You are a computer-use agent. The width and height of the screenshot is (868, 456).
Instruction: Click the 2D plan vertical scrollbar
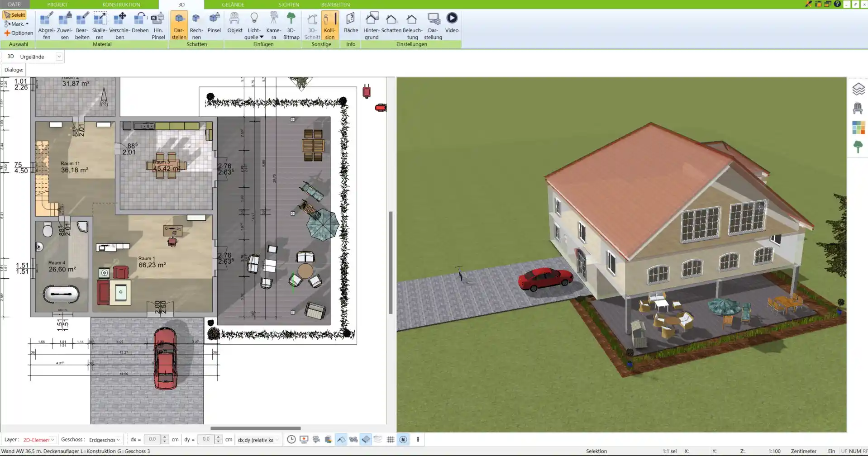click(391, 262)
